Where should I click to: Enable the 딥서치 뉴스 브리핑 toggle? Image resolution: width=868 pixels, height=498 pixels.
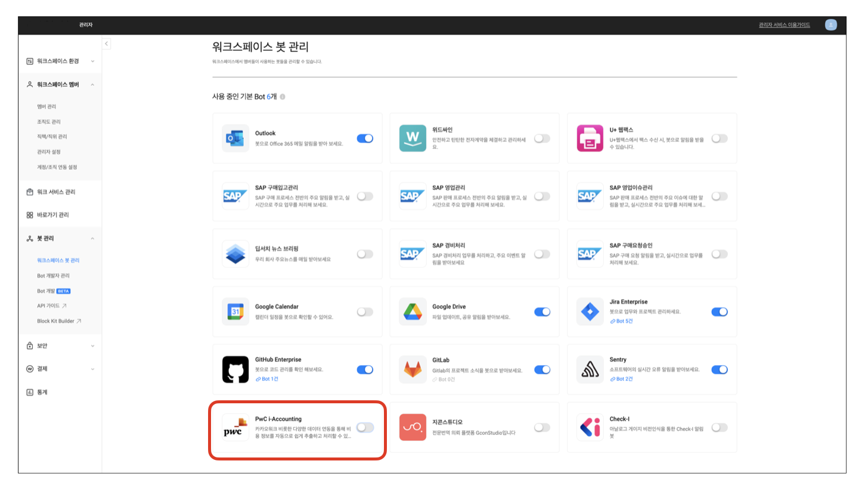coord(365,254)
